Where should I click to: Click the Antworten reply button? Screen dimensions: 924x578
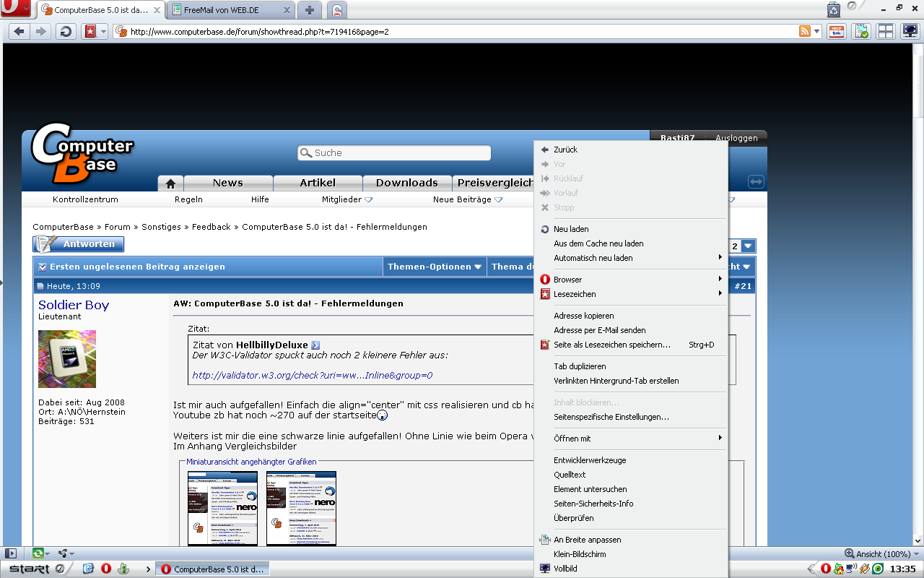point(79,244)
